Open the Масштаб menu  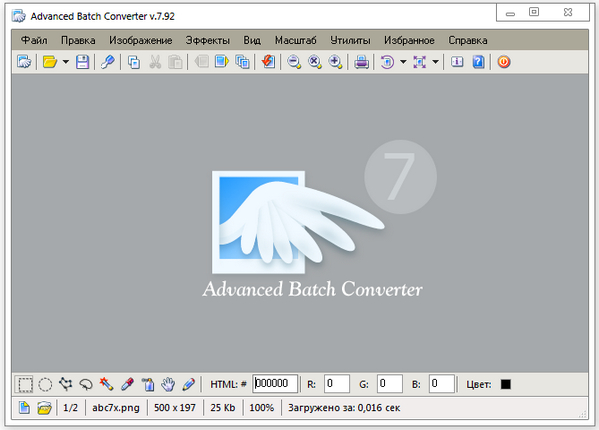click(296, 40)
